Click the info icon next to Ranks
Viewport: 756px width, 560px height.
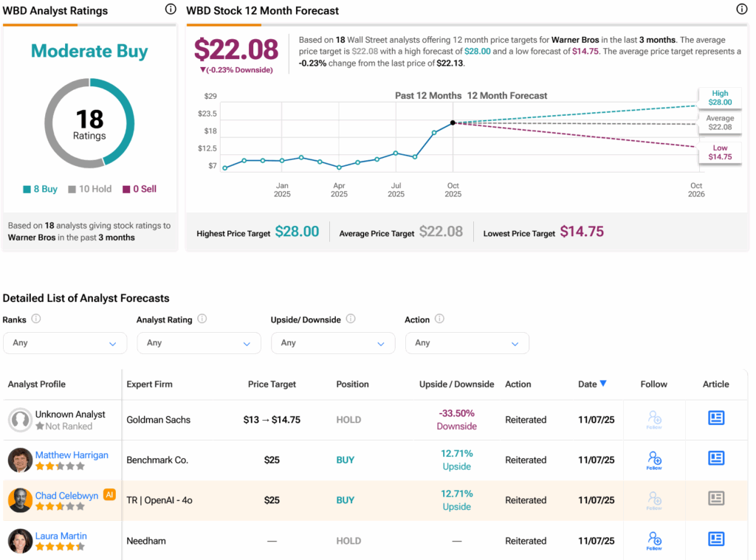click(36, 319)
